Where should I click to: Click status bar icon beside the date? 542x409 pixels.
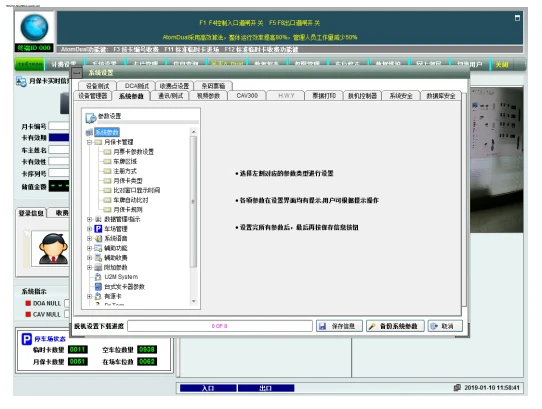coord(457,388)
